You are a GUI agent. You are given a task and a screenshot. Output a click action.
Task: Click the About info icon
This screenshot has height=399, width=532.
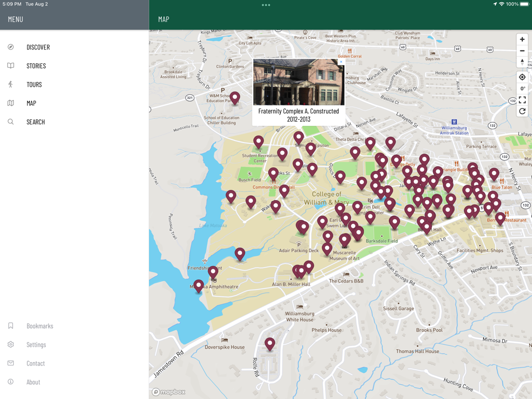coord(11,381)
